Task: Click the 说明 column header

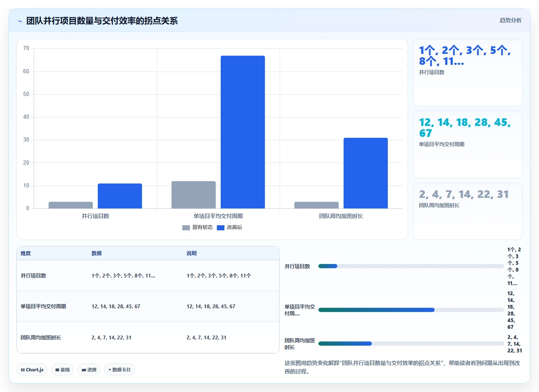Action: point(192,253)
